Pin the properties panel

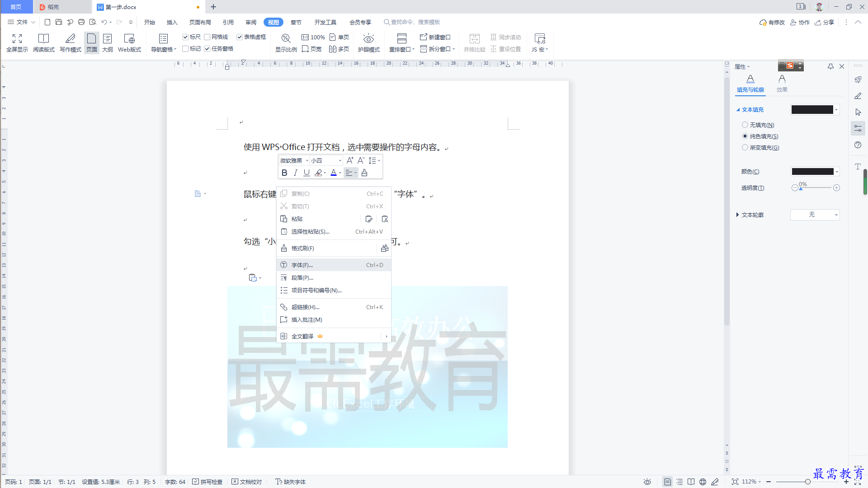[830, 66]
